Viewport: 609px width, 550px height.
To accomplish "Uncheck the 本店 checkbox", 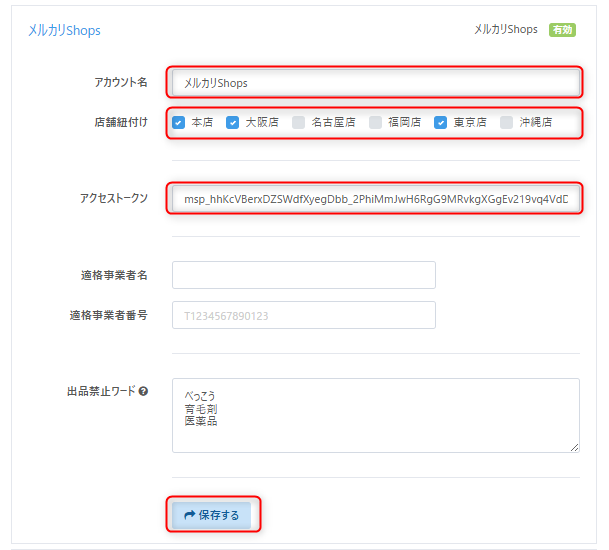I will (x=178, y=122).
